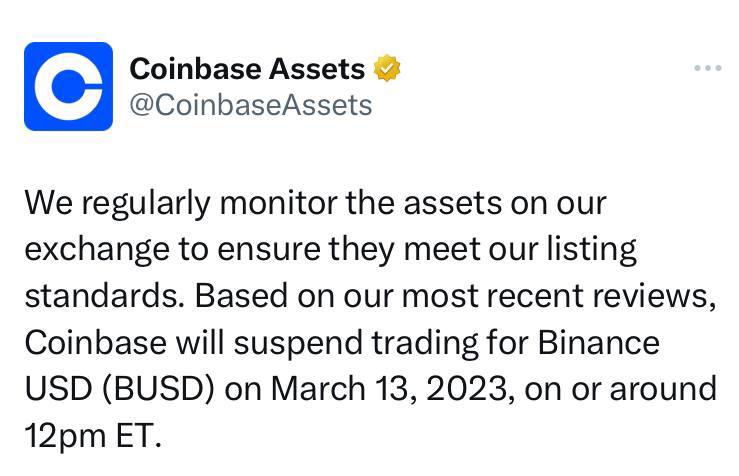The width and height of the screenshot is (739, 476).
Task: Open the Coinbase Assets profile avatar
Action: pyautogui.click(x=68, y=86)
